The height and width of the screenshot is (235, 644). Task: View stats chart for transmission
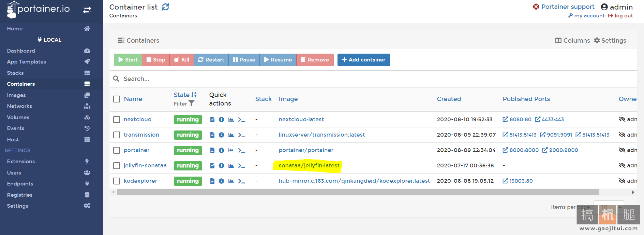pyautogui.click(x=231, y=135)
